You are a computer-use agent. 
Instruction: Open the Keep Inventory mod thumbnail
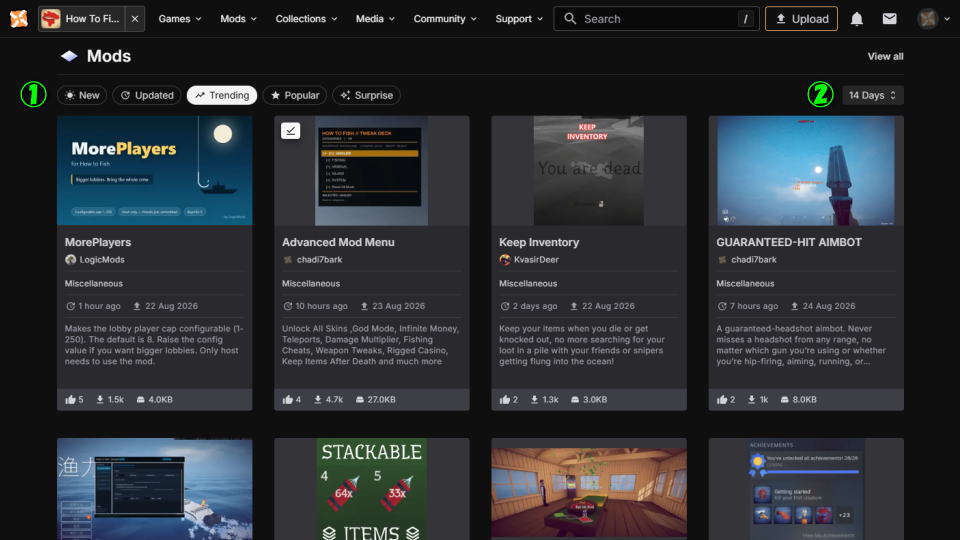click(x=589, y=171)
